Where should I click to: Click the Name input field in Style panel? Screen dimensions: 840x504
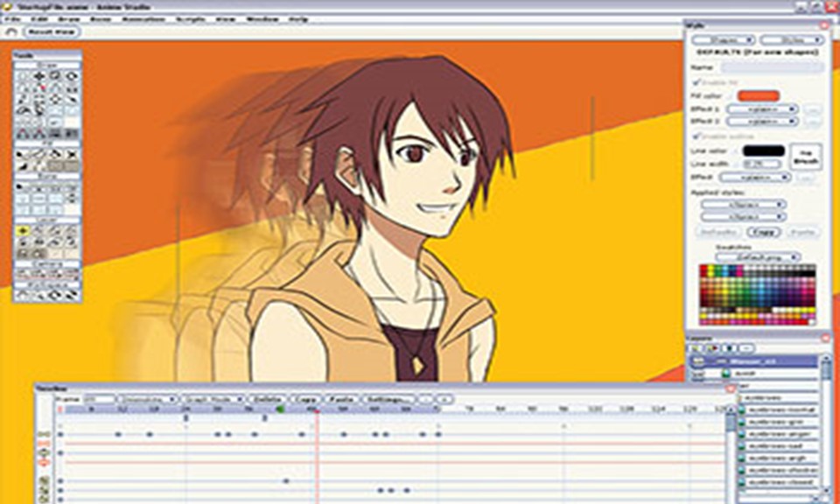[x=772, y=67]
